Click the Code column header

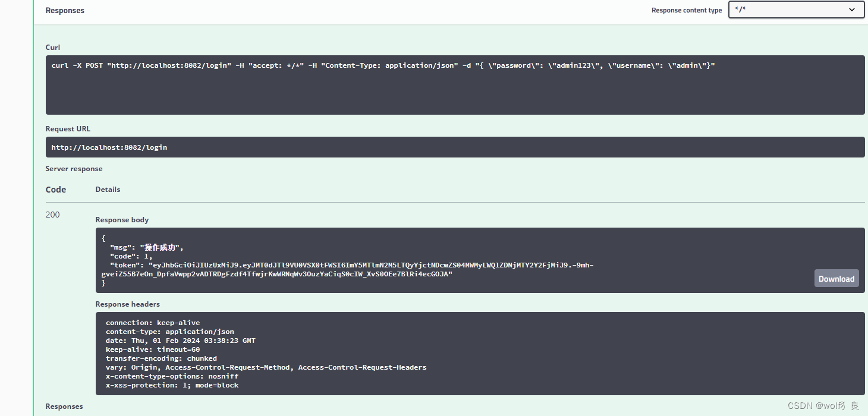click(x=55, y=189)
